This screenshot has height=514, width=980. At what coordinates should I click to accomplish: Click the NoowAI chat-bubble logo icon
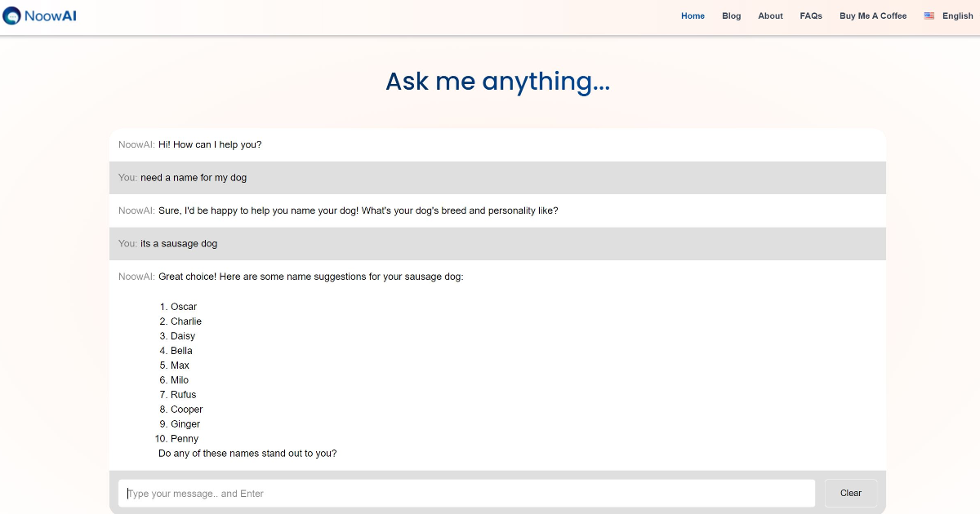[x=11, y=16]
